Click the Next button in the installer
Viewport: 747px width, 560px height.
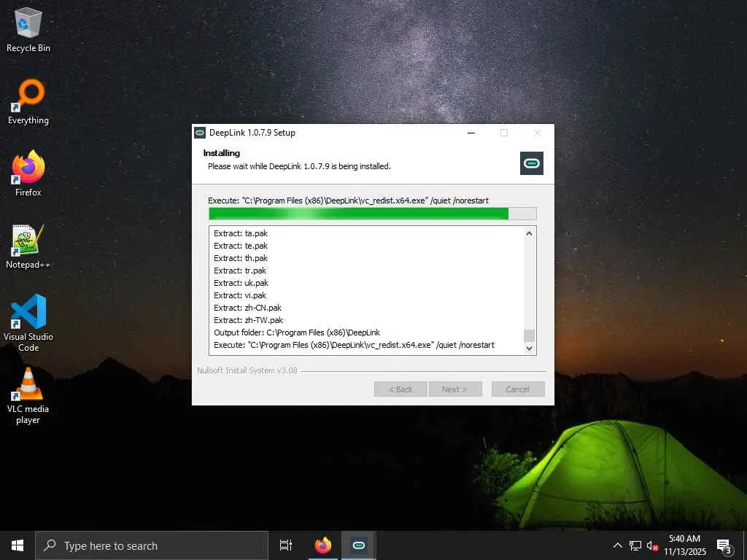point(455,389)
